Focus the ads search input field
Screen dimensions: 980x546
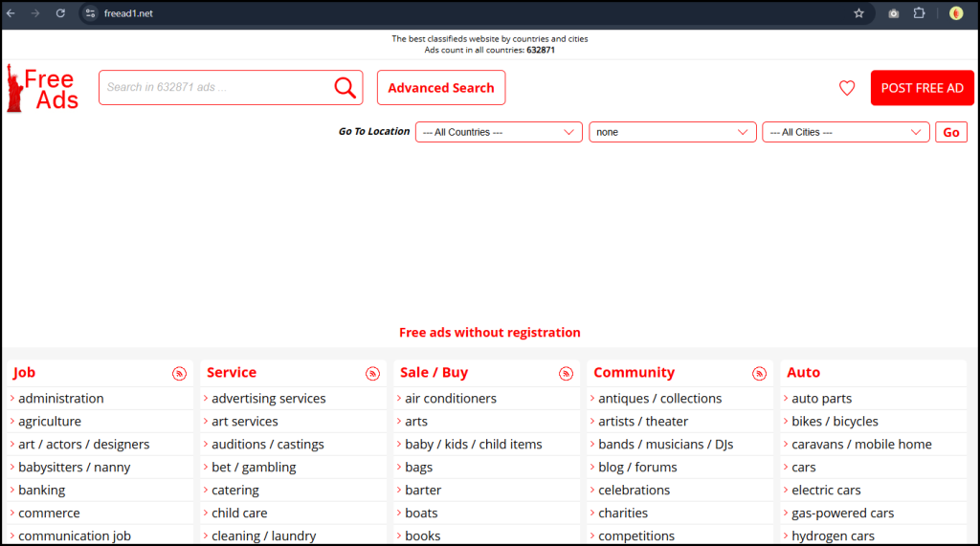pos(215,88)
